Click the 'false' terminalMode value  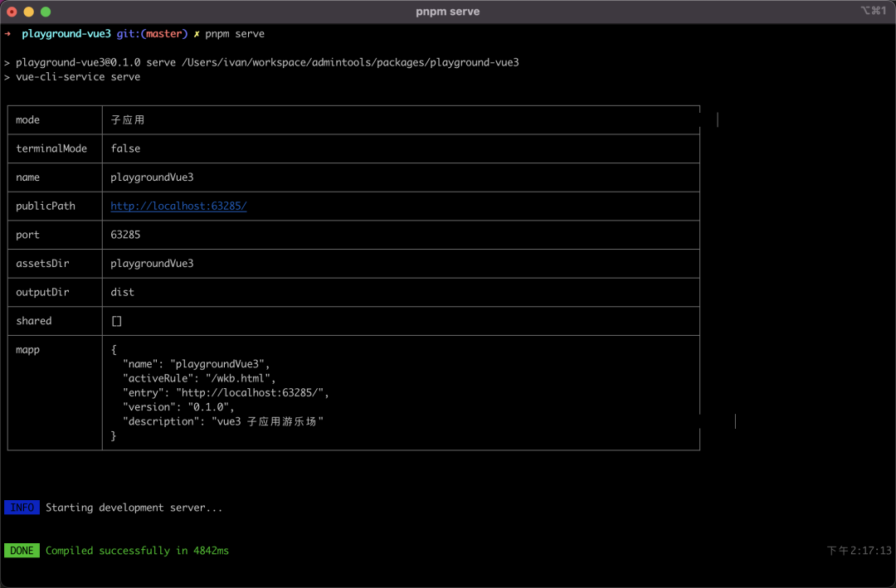pos(125,148)
